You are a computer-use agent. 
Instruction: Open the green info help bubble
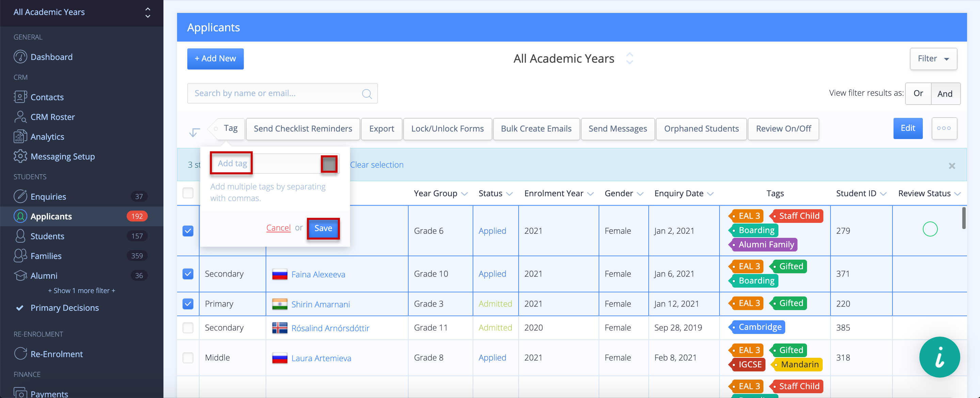(939, 357)
